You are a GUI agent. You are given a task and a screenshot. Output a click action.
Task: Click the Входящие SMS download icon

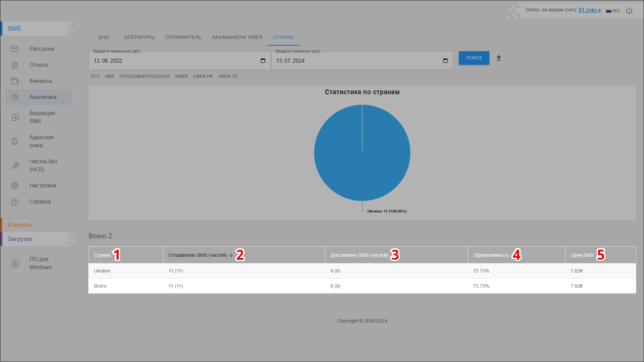coord(15,117)
